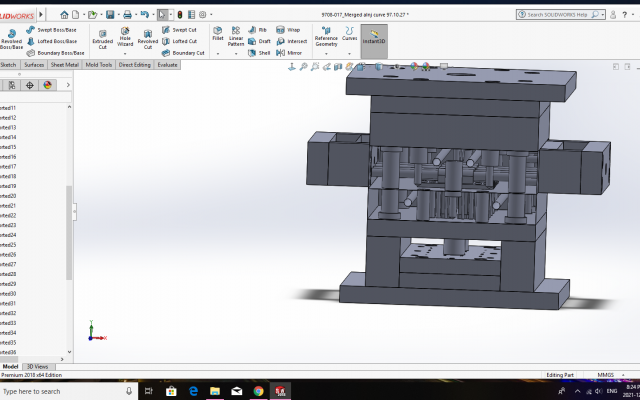The width and height of the screenshot is (640, 400).
Task: Open the Save dropdown arrow
Action: click(119, 15)
